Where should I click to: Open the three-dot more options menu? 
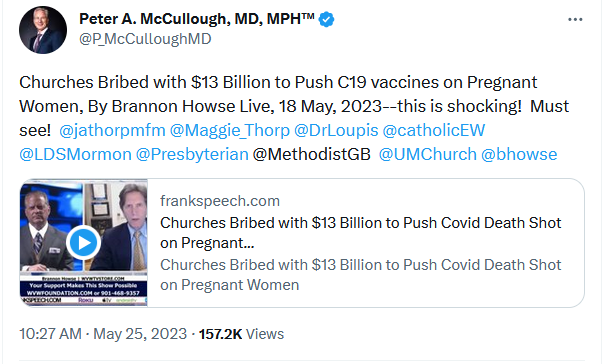[575, 19]
